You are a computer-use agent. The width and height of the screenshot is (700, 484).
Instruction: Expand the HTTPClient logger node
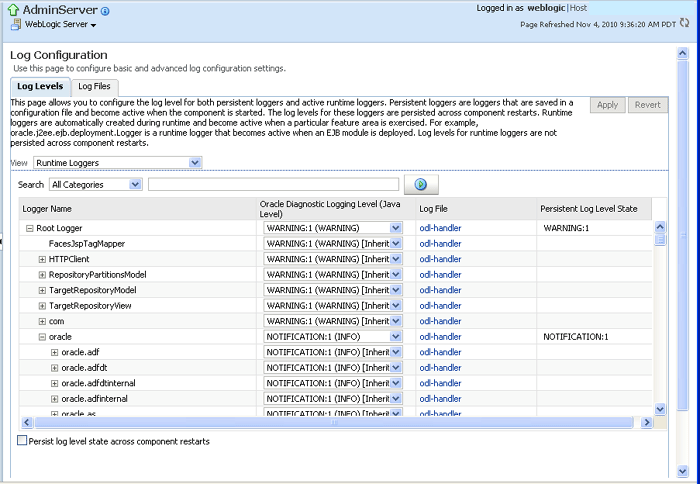tap(42, 259)
